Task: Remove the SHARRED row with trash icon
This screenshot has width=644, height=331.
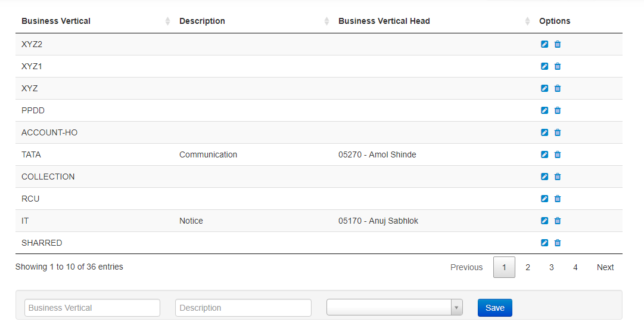Action: [558, 243]
